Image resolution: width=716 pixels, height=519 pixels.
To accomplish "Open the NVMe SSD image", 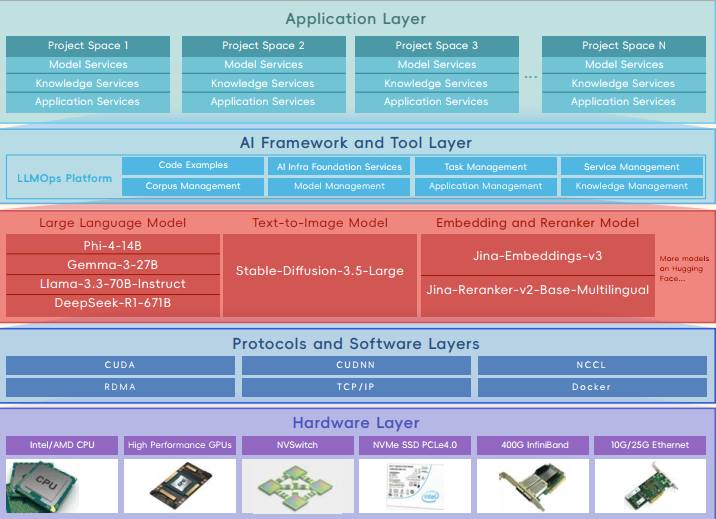I will coord(415,484).
